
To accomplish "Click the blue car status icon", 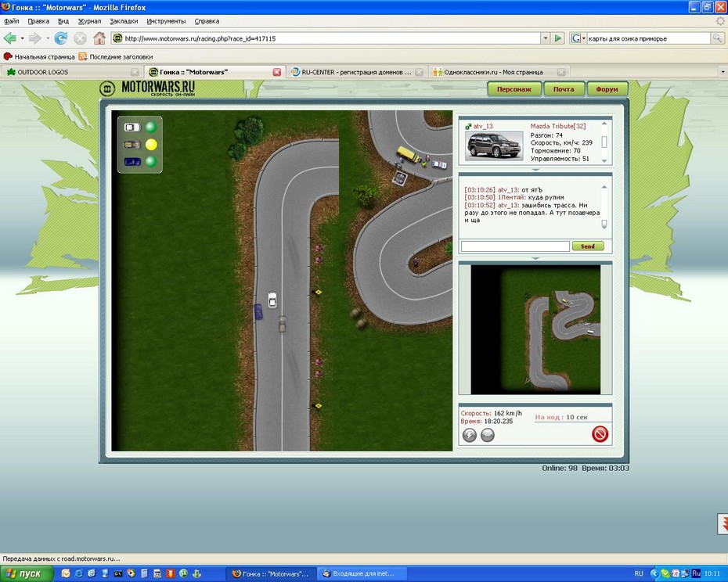I will coord(132,161).
